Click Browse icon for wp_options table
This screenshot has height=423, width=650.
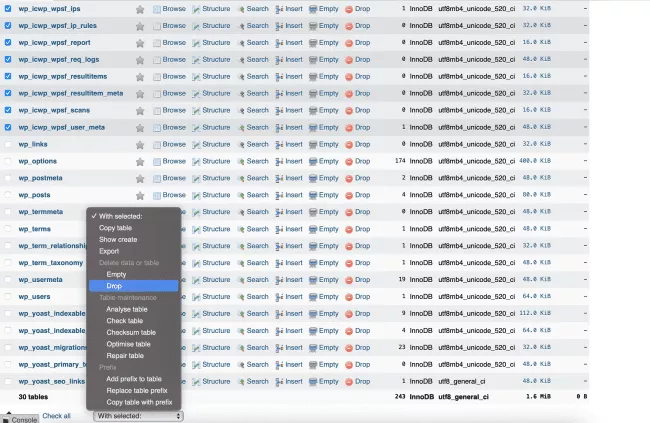(157, 161)
